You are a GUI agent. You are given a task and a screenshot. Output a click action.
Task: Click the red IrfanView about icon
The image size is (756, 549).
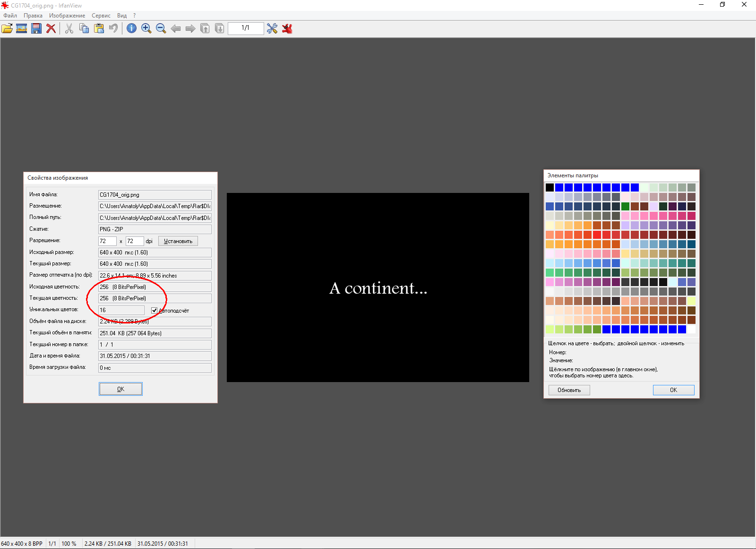click(x=287, y=28)
